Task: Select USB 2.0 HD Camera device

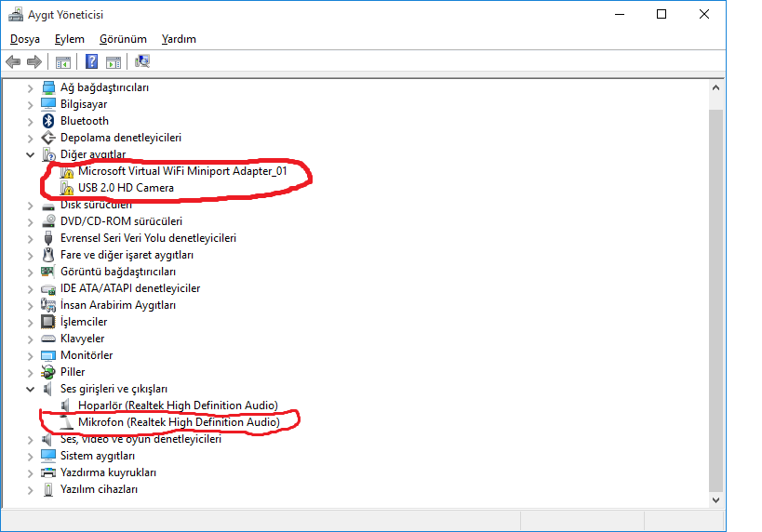Action: tap(126, 188)
